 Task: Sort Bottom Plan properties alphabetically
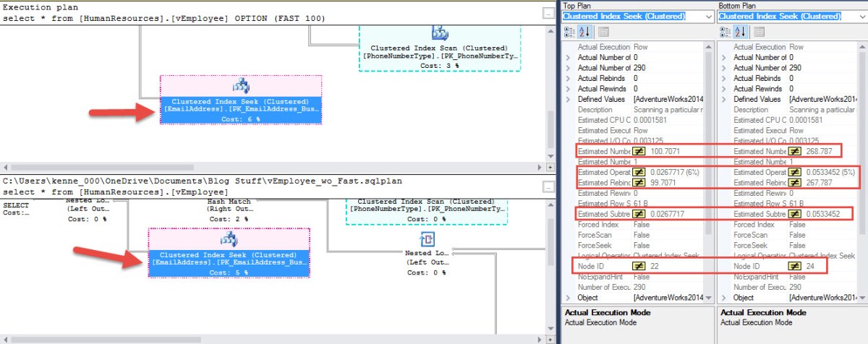[741, 32]
